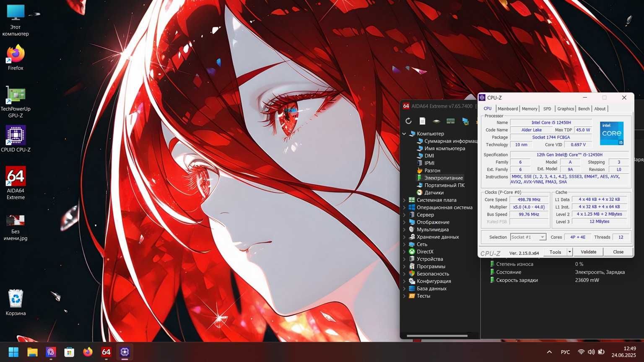Image resolution: width=644 pixels, height=362 pixels.
Task: Expand the Мультимедиа tree node
Action: click(x=404, y=230)
